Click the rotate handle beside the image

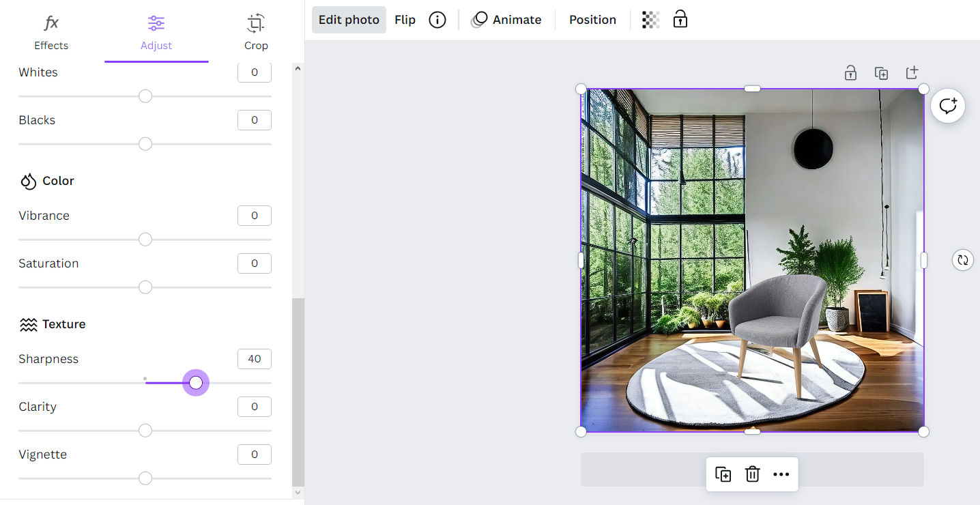962,260
